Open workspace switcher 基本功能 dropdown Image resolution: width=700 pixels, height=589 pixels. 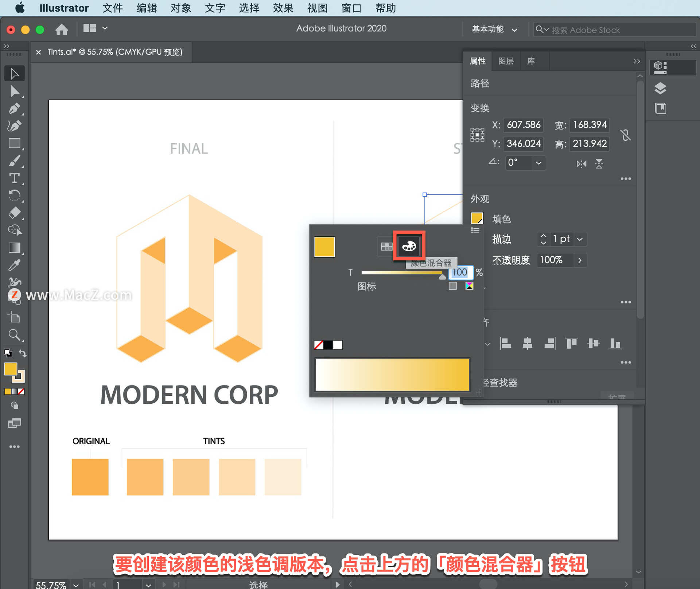(x=494, y=30)
